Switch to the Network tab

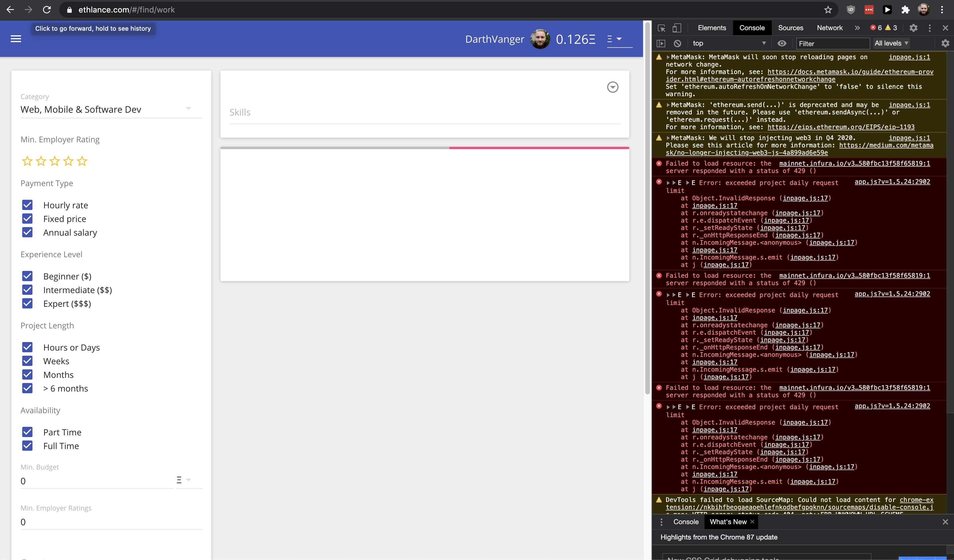tap(830, 28)
